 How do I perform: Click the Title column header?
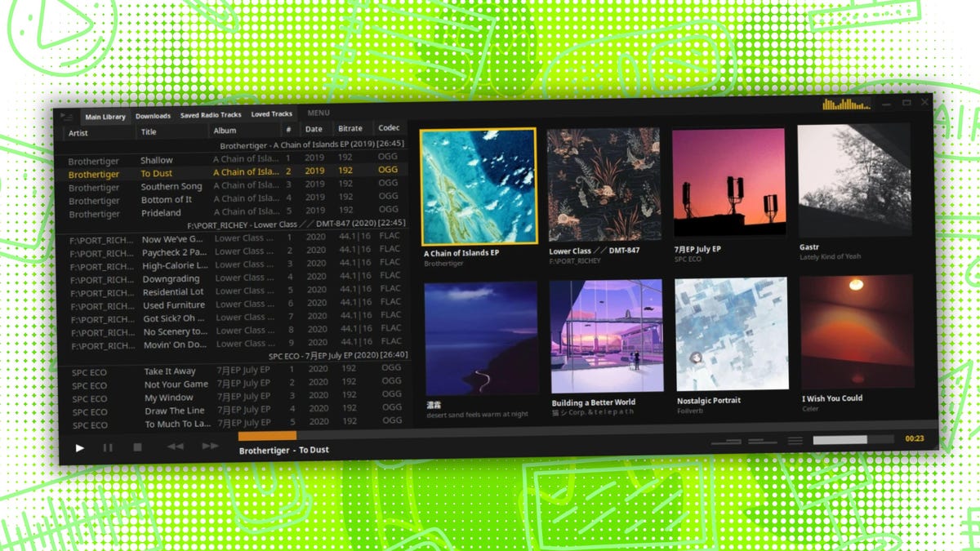point(149,131)
